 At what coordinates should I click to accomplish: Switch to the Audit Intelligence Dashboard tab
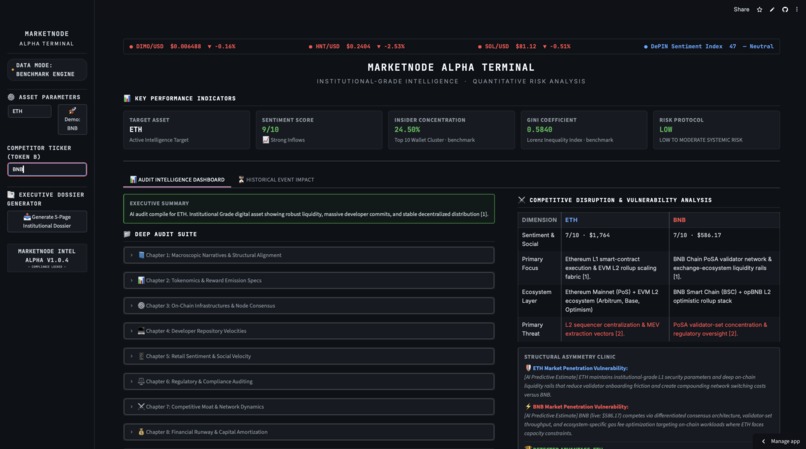click(177, 179)
